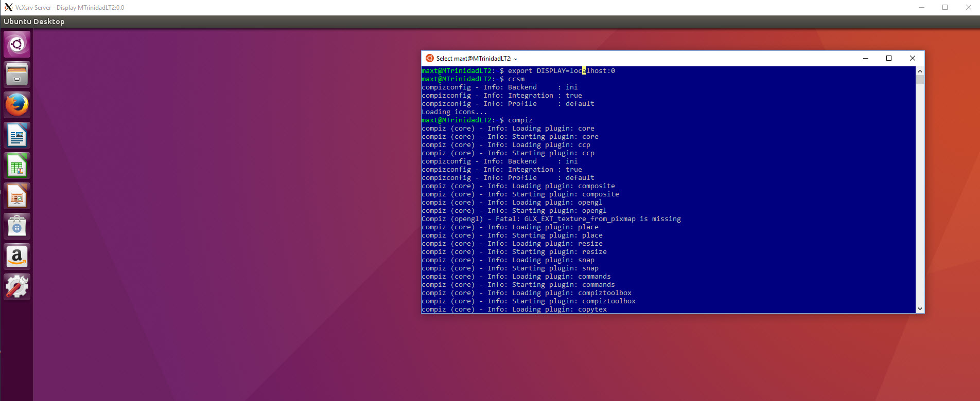Close the maxt@MTrinidadLT2 terminal window
Viewport: 980px width, 401px height.
pos(913,58)
